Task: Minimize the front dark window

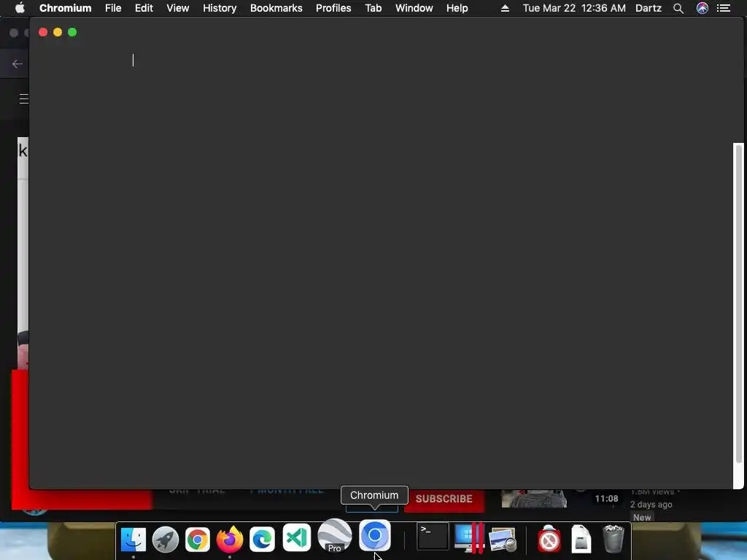Action: click(58, 32)
